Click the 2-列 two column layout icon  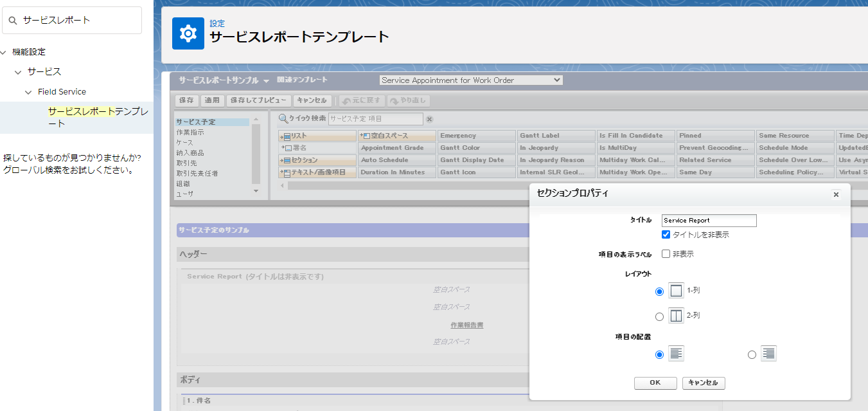676,316
